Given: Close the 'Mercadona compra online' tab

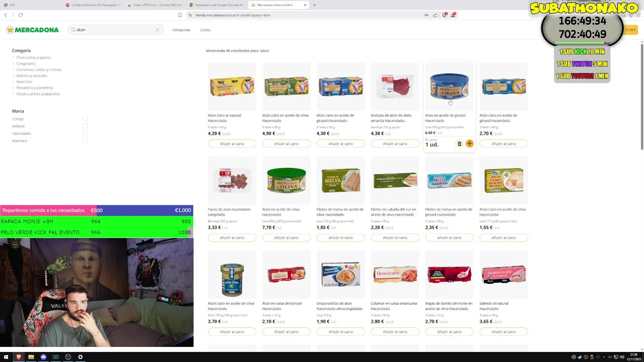Looking at the screenshot, I should pos(305,5).
